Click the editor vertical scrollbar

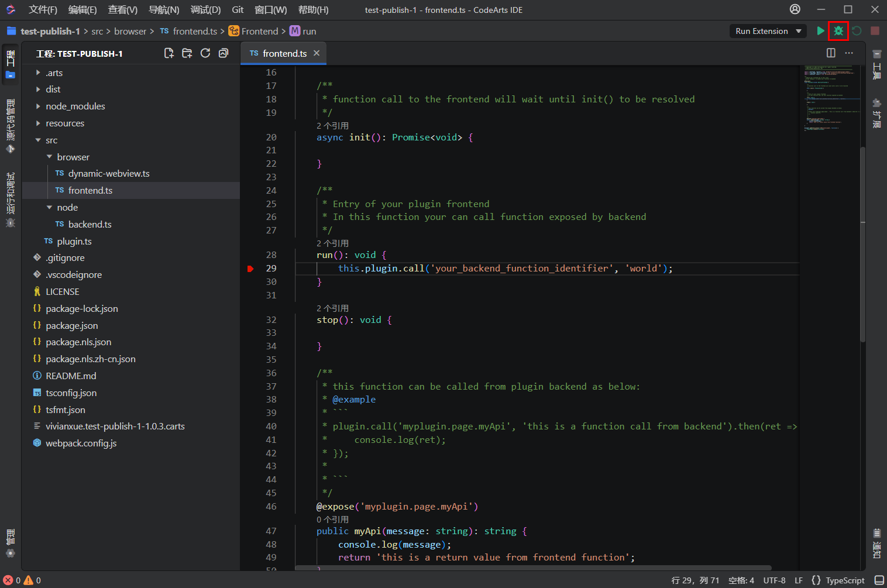click(x=862, y=246)
